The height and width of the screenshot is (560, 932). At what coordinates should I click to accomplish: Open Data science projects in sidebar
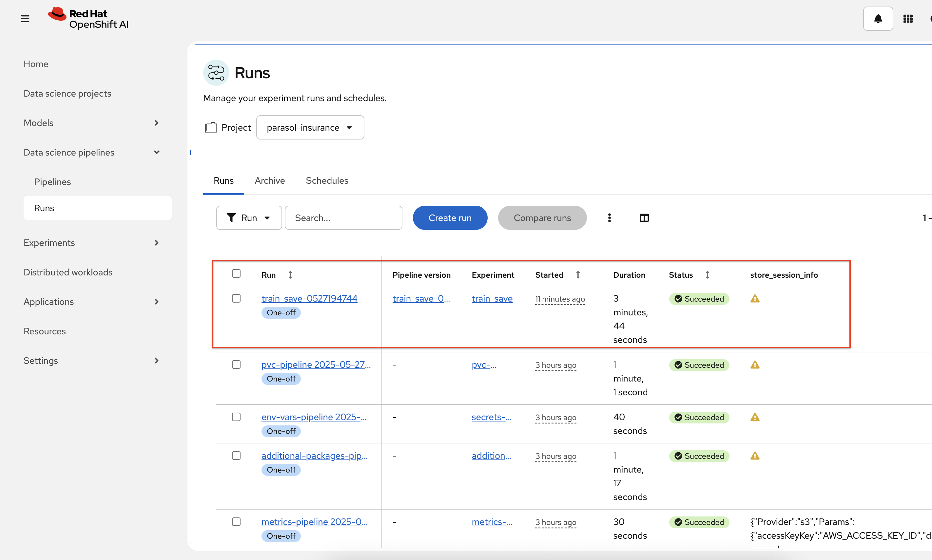(x=67, y=93)
